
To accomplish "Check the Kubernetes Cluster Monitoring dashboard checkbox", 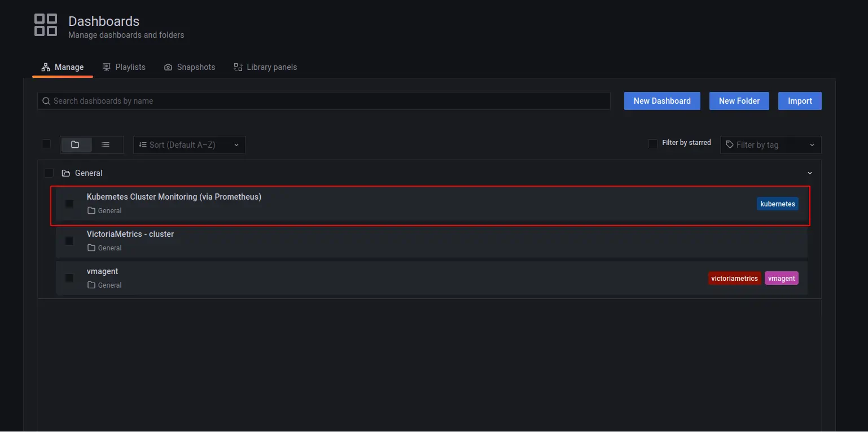I will (69, 204).
